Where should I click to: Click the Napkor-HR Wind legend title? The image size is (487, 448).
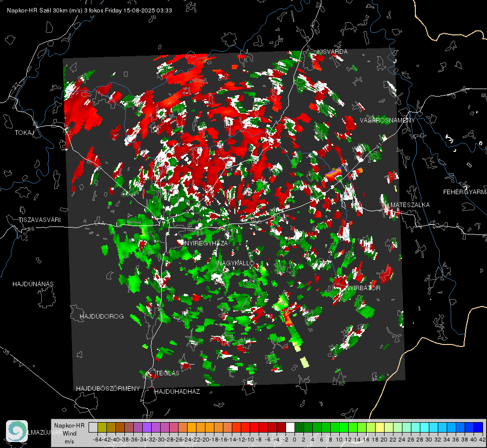(x=69, y=430)
